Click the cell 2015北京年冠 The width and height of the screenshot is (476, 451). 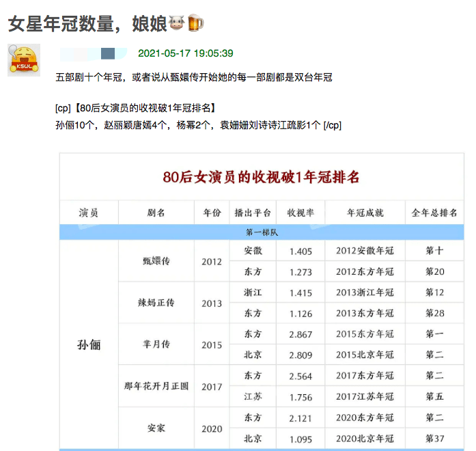coord(365,355)
